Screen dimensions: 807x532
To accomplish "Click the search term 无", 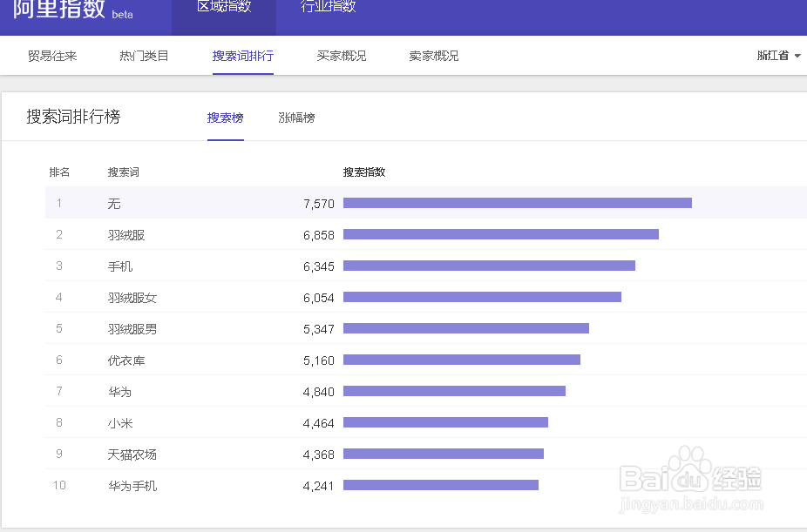I will (114, 204).
